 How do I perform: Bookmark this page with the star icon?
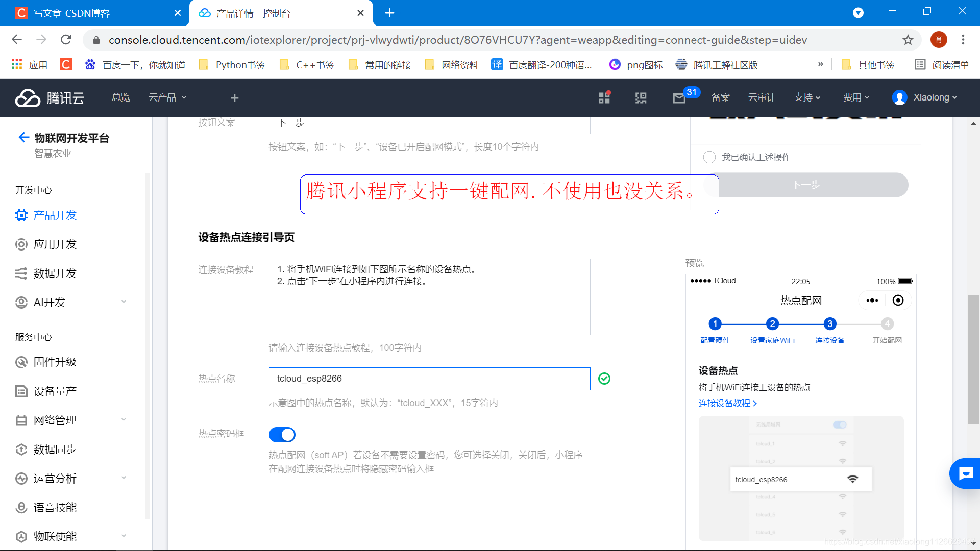click(x=908, y=40)
